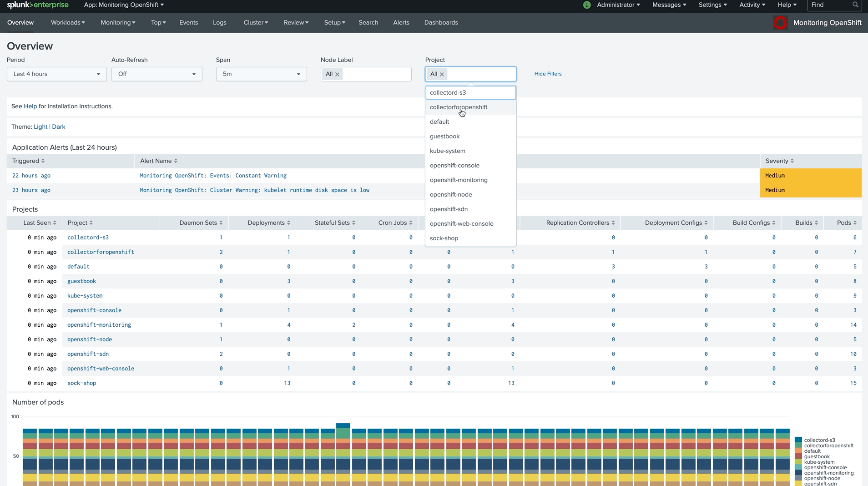Select openshift-monitoring in Project dropdown list

click(471, 180)
